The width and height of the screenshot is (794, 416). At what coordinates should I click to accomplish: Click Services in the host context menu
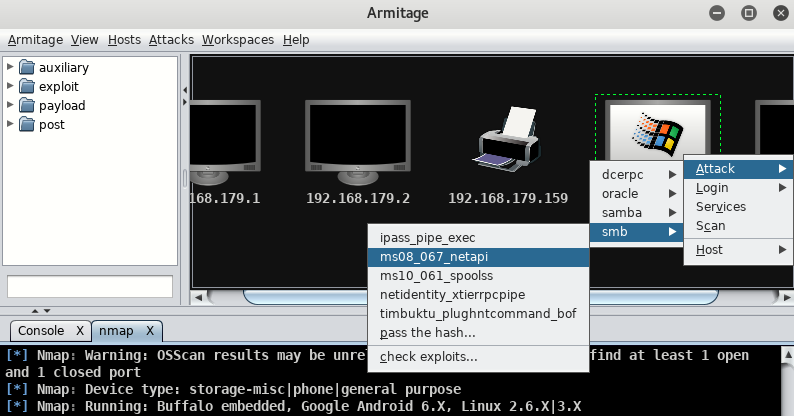[739, 206]
